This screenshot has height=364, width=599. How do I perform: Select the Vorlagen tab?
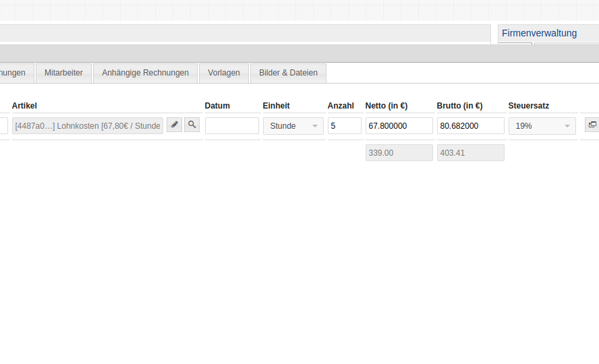pos(224,73)
